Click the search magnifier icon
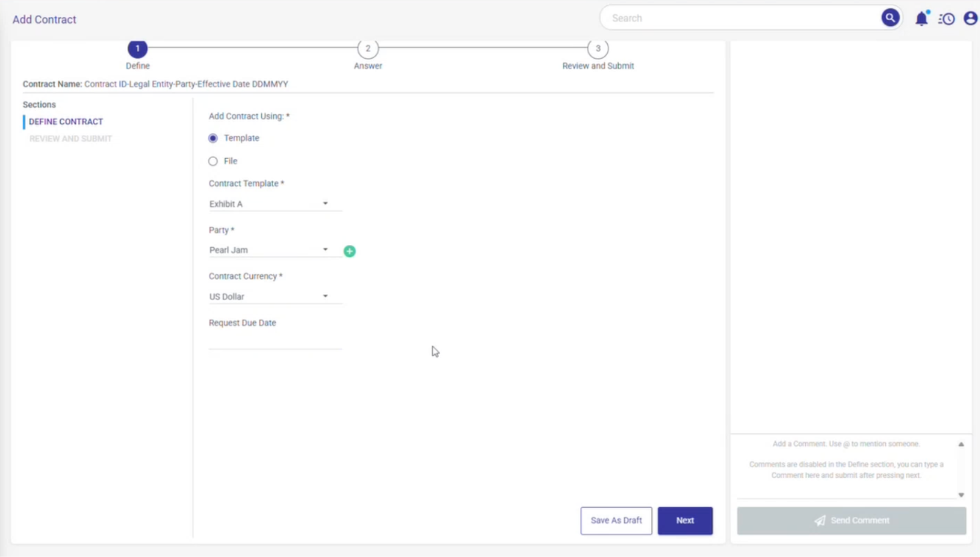 click(x=890, y=18)
